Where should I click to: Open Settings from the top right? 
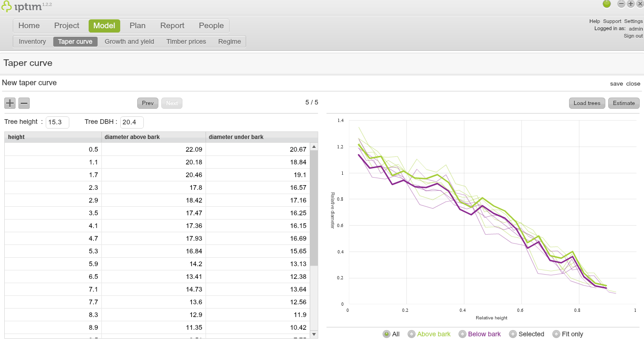point(633,21)
